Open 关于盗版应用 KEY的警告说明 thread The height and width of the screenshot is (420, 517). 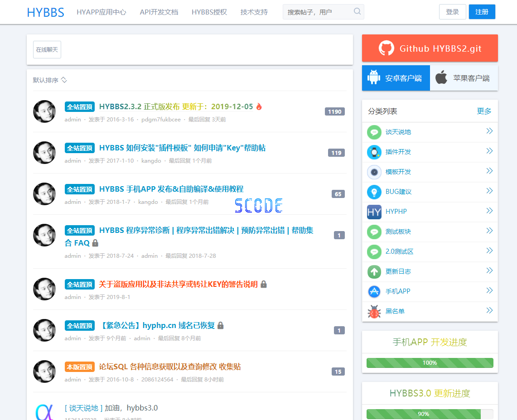tap(179, 285)
